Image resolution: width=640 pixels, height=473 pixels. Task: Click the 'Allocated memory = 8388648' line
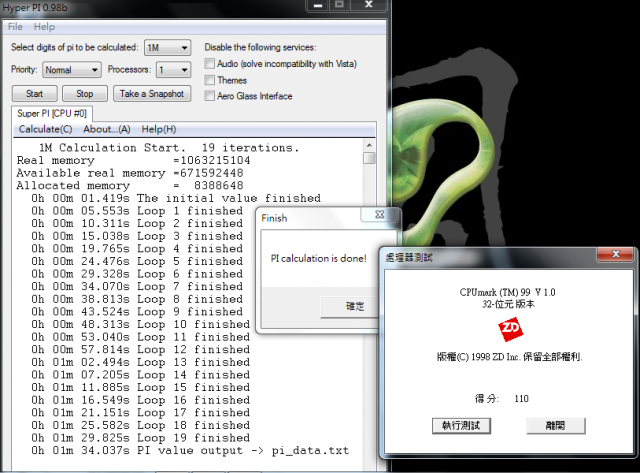click(130, 186)
